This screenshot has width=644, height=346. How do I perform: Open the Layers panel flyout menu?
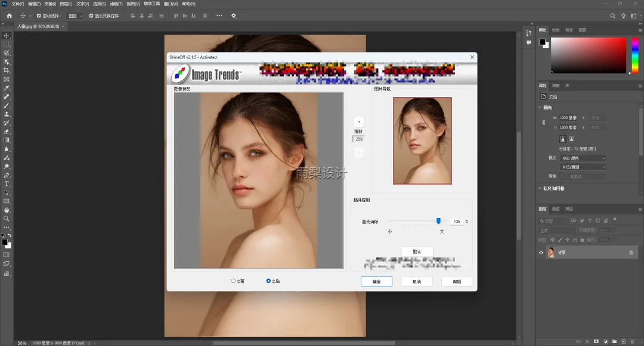pos(640,209)
